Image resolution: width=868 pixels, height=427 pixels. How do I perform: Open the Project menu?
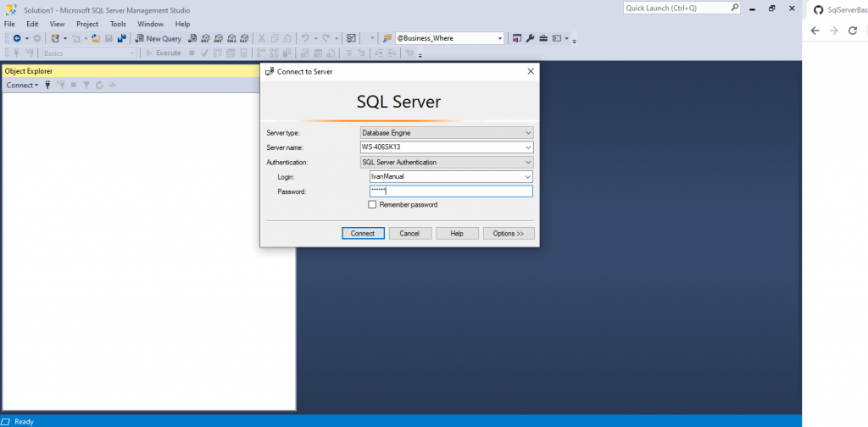pyautogui.click(x=87, y=24)
